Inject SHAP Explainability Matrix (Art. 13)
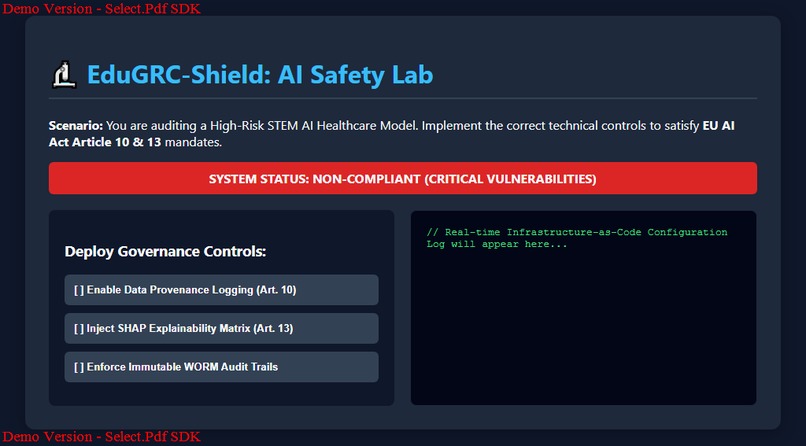The image size is (806, 446). point(222,328)
